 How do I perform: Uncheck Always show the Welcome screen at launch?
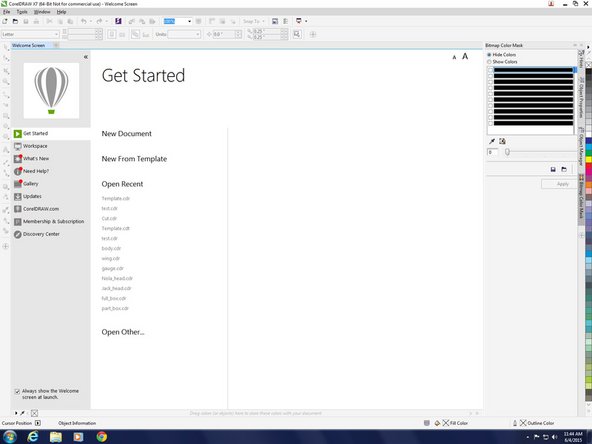(x=17, y=392)
